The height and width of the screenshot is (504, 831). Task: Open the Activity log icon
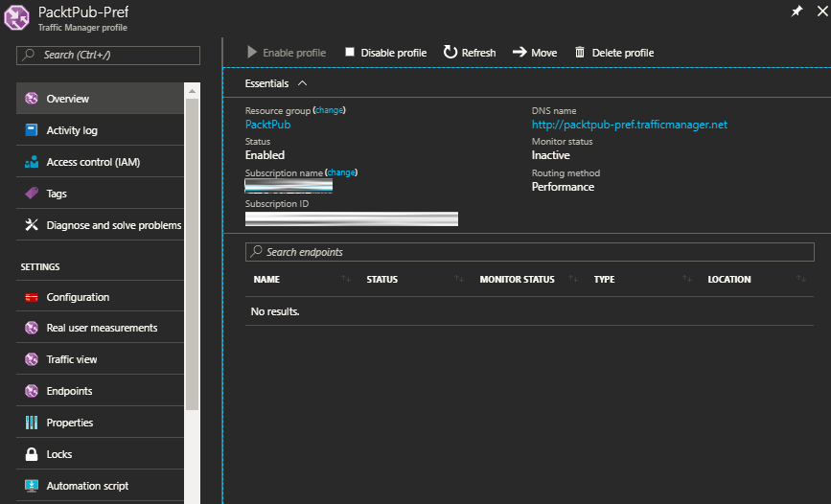tap(32, 130)
